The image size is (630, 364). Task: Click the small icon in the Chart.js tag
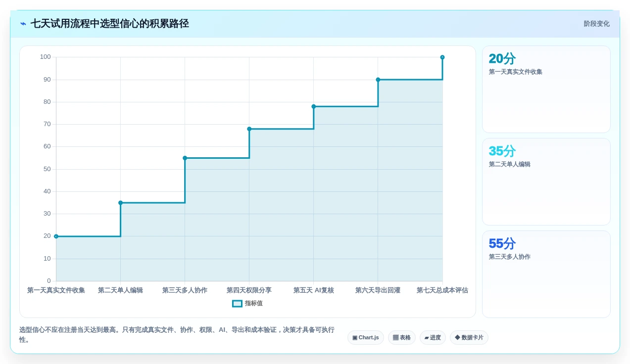[355, 338]
